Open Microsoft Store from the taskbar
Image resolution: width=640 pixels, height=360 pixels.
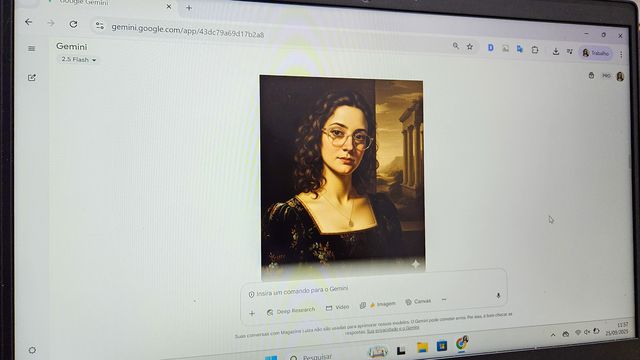coord(441,346)
